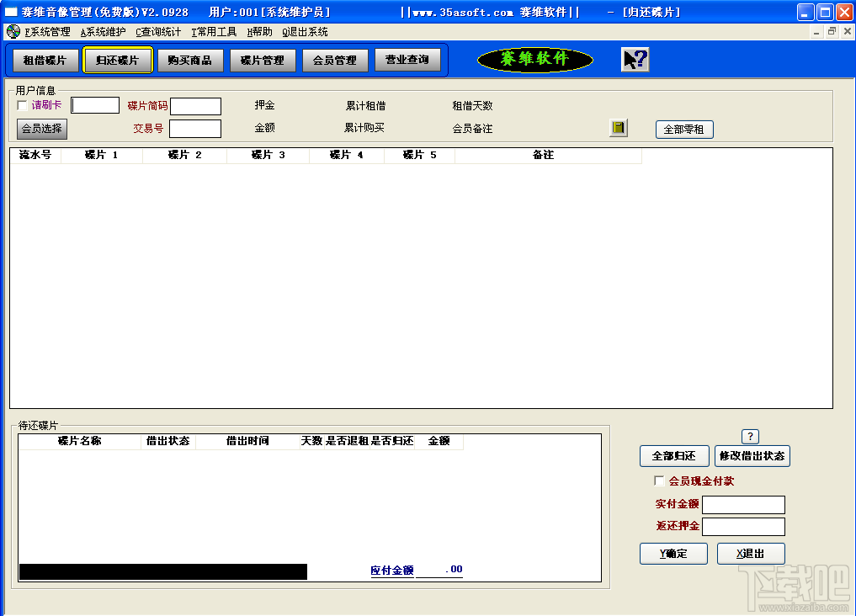
Task: Open the H帮助 menu
Action: tap(259, 32)
